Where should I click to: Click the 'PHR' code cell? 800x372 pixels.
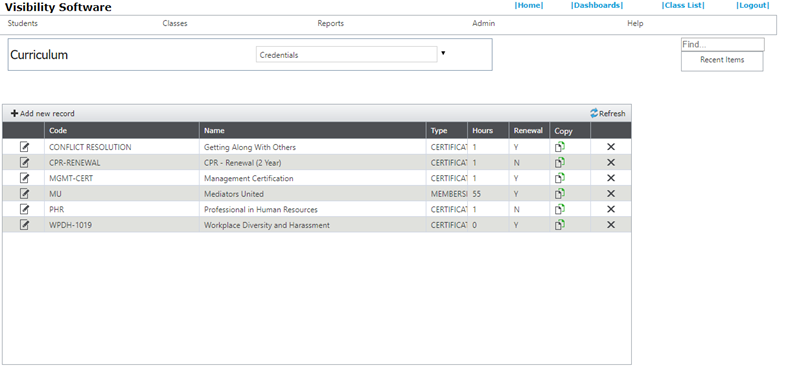click(x=122, y=209)
